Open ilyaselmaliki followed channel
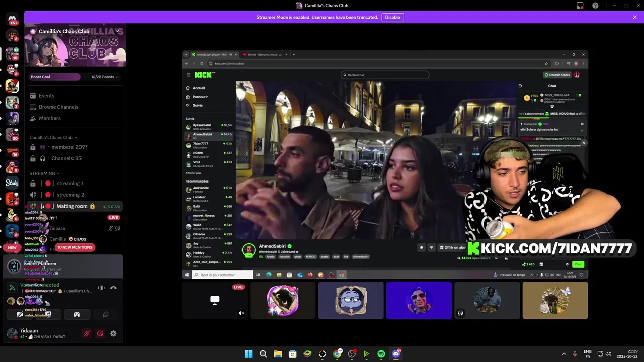The height and width of the screenshot is (362, 644). click(209, 126)
